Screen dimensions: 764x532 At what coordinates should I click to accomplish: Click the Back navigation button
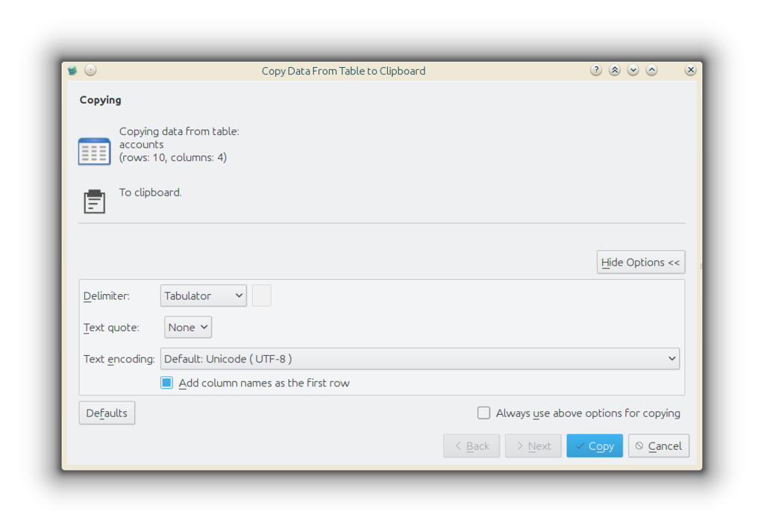[472, 445]
